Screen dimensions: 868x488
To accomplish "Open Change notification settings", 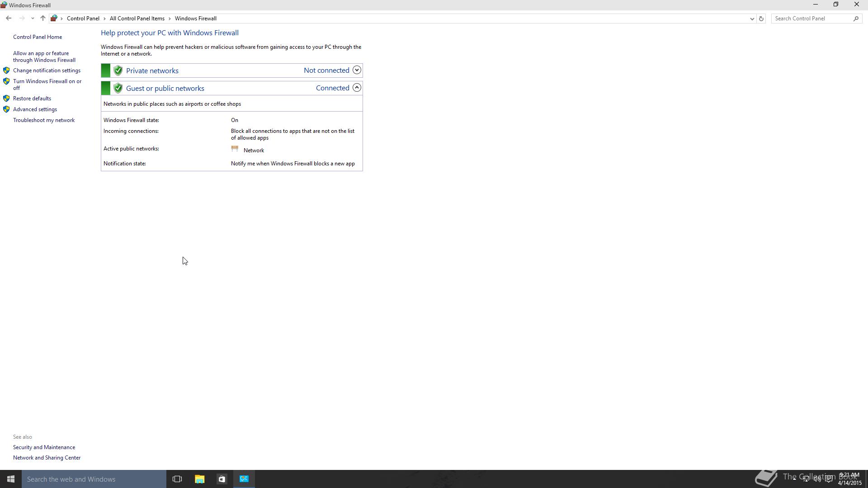I will click(47, 70).
